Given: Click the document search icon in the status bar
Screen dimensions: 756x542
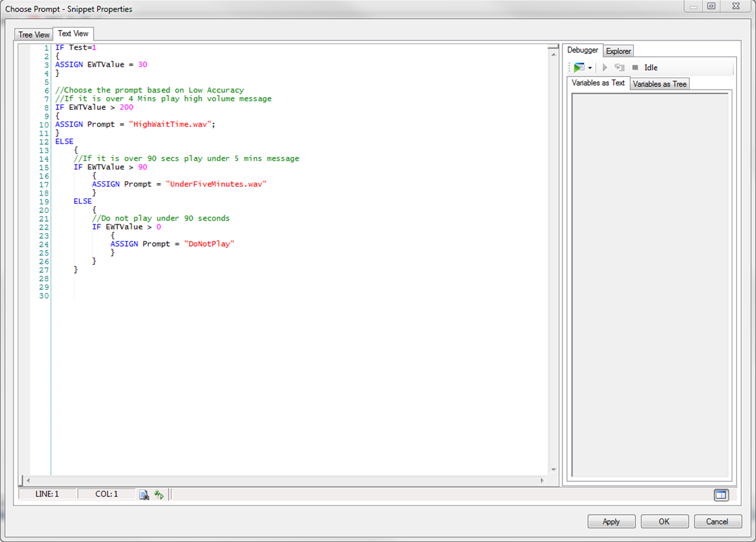Looking at the screenshot, I should pyautogui.click(x=144, y=495).
